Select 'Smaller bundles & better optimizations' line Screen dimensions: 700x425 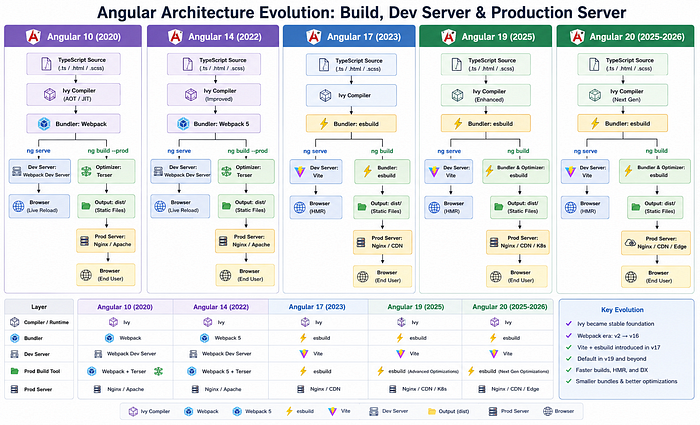click(626, 381)
